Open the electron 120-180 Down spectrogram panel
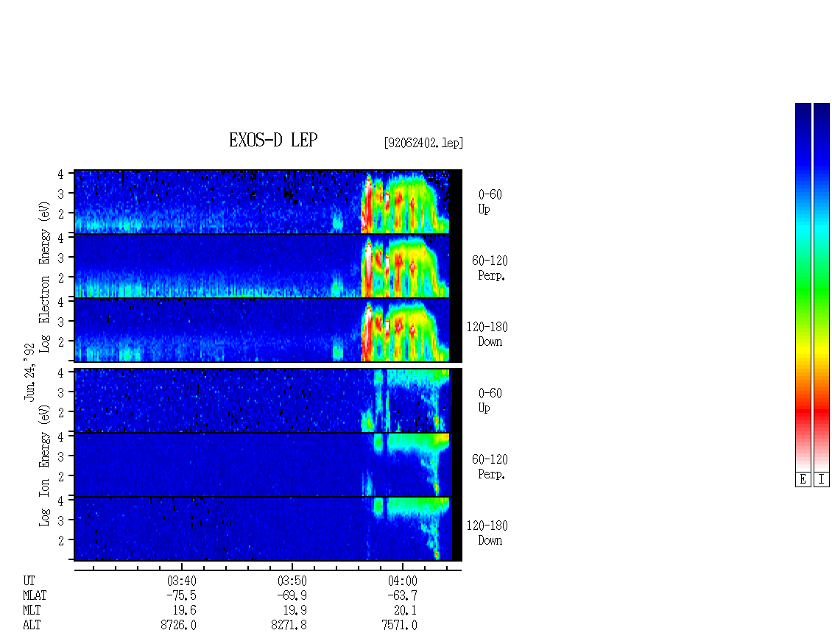 [268, 330]
